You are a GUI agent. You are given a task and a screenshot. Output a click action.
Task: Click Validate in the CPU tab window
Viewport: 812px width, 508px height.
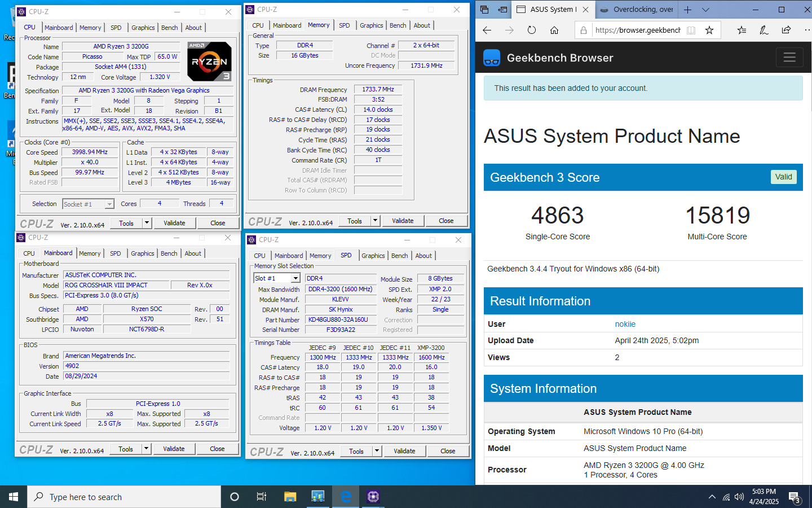click(x=174, y=223)
